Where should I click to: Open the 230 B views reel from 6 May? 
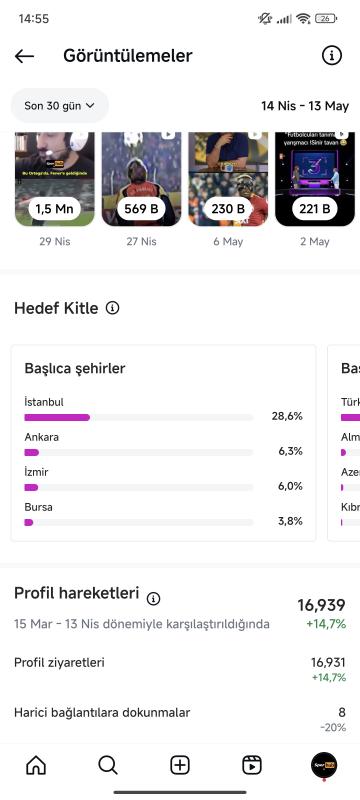click(228, 179)
